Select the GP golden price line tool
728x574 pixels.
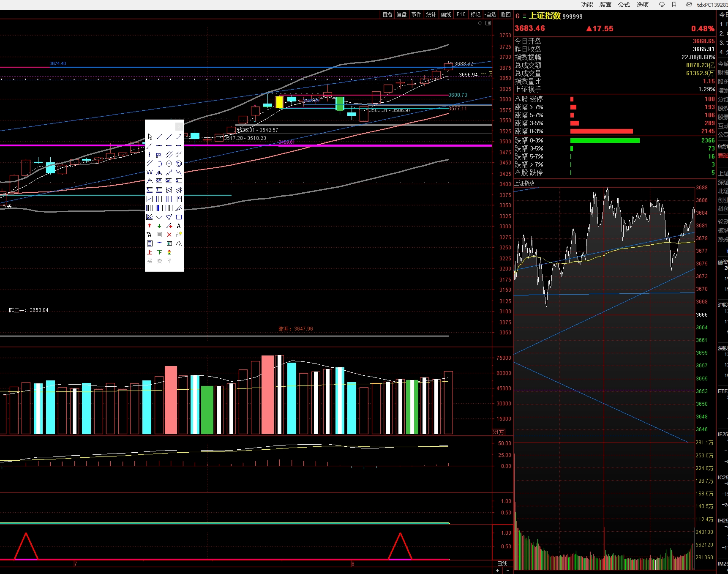(x=159, y=180)
